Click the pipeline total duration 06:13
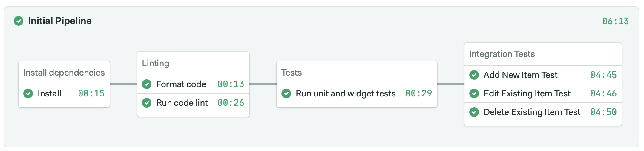This screenshot has height=151, width=644. click(615, 21)
